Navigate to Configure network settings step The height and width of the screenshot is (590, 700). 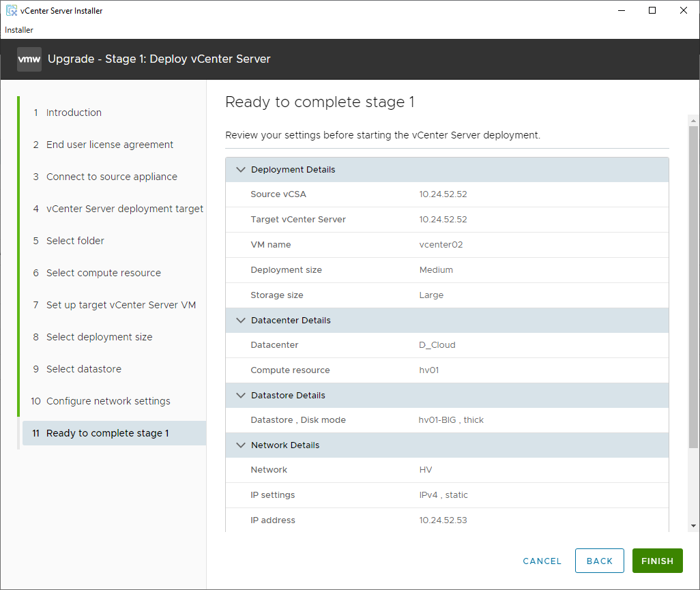pyautogui.click(x=108, y=401)
